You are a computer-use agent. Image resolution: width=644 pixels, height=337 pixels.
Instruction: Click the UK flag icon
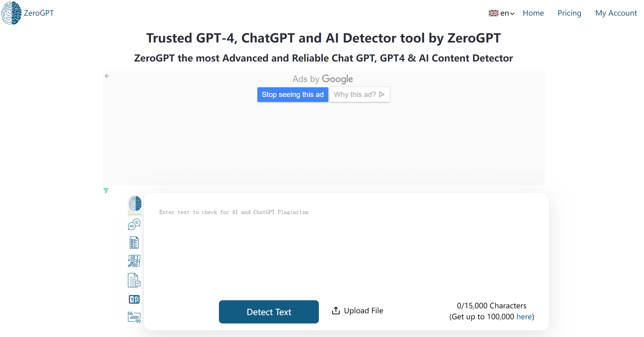pyautogui.click(x=493, y=13)
